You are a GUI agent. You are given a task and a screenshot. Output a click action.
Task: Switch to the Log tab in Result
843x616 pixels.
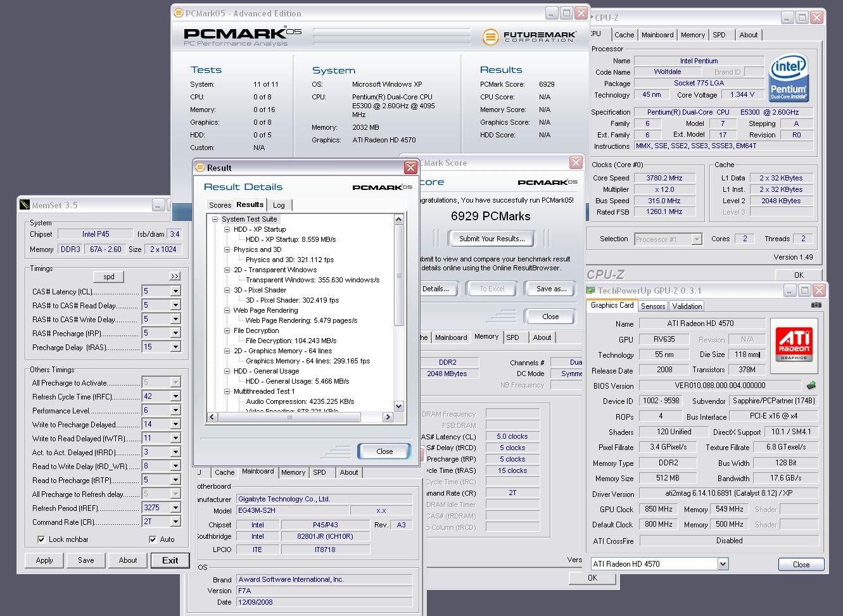[279, 205]
